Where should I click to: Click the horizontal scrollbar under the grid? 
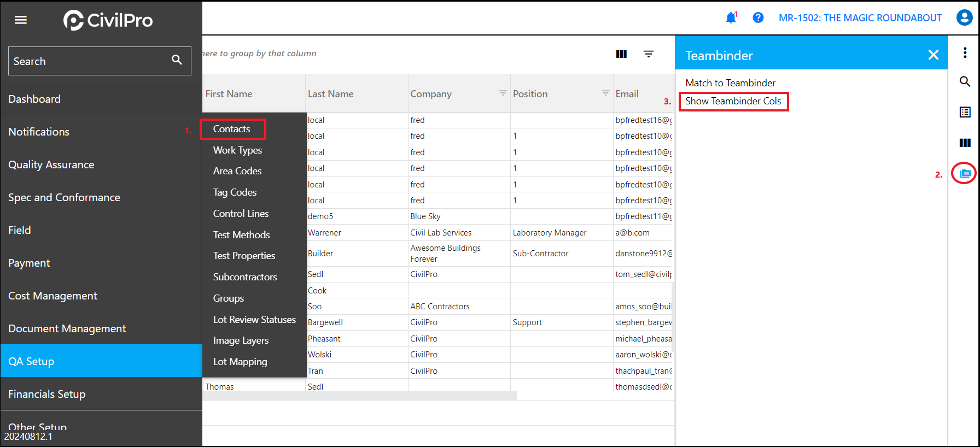pos(359,396)
